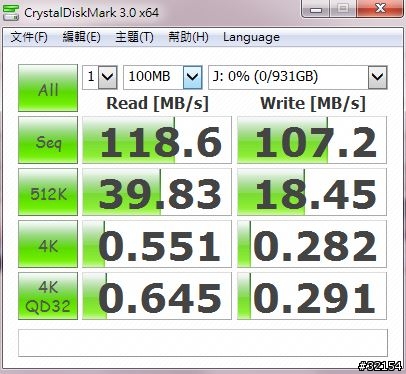Select 4K read result 0.551
The image size is (406, 374).
pos(157,244)
